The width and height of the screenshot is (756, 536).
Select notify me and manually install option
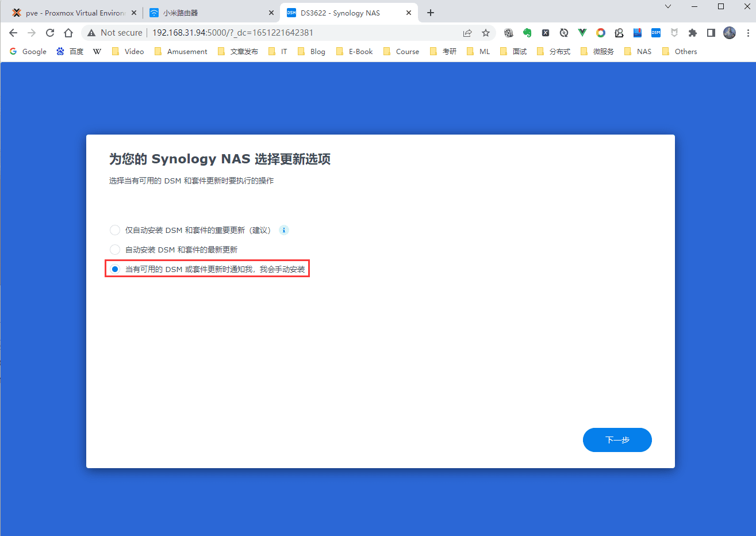(115, 269)
